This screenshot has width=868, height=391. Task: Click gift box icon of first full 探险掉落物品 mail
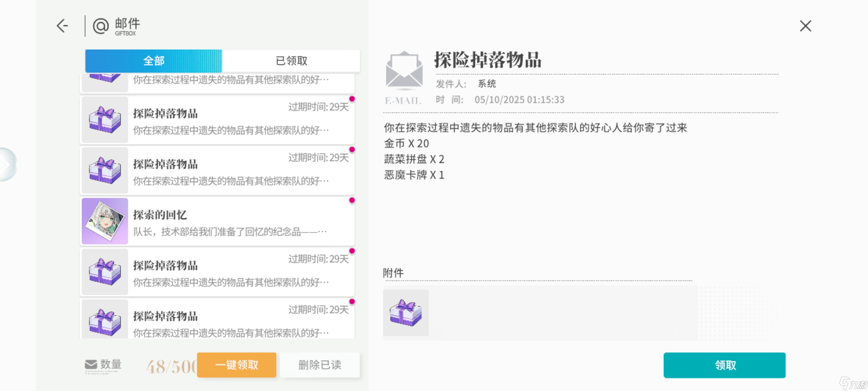pyautogui.click(x=105, y=120)
